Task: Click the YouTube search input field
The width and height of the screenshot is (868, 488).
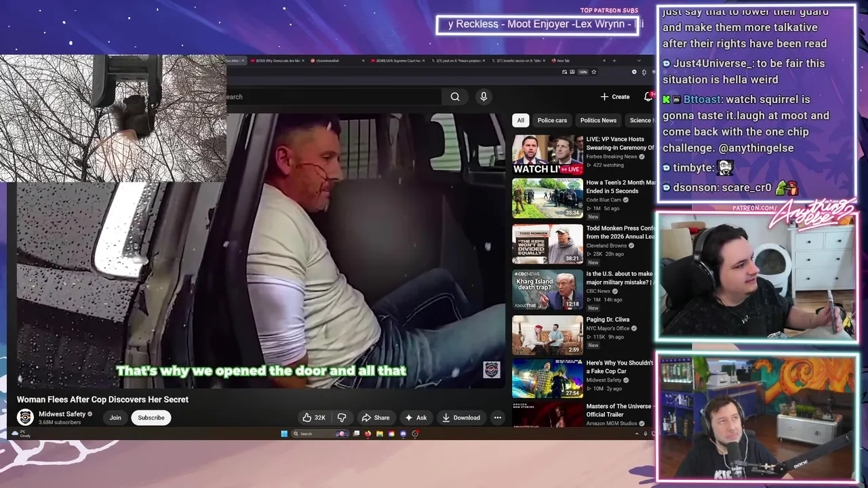Action: [x=332, y=97]
